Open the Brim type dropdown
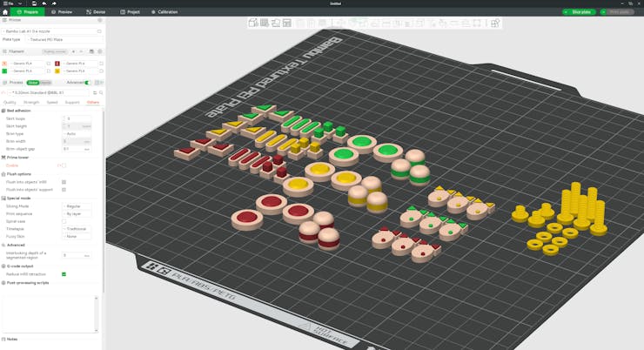Viewport: 644px width, 350px height. pos(77,134)
